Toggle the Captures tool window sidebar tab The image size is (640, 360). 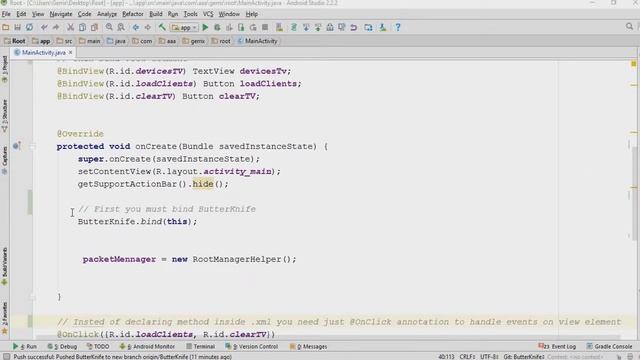(x=4, y=160)
